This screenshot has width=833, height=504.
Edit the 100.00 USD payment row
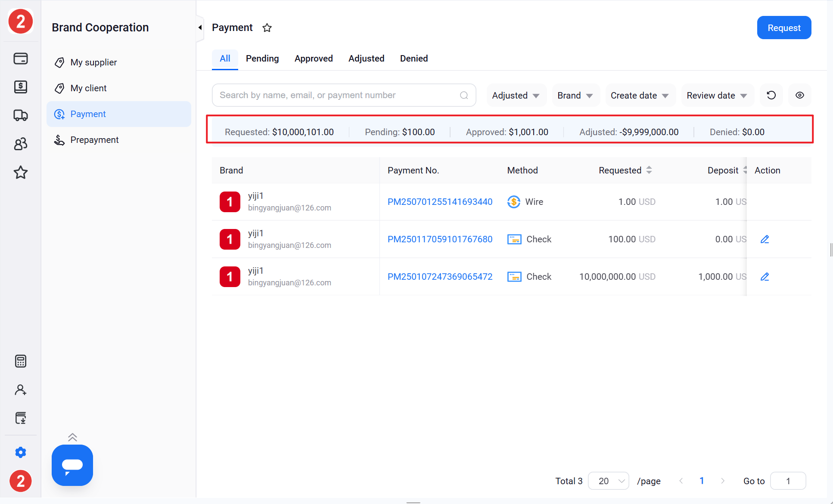click(x=765, y=239)
